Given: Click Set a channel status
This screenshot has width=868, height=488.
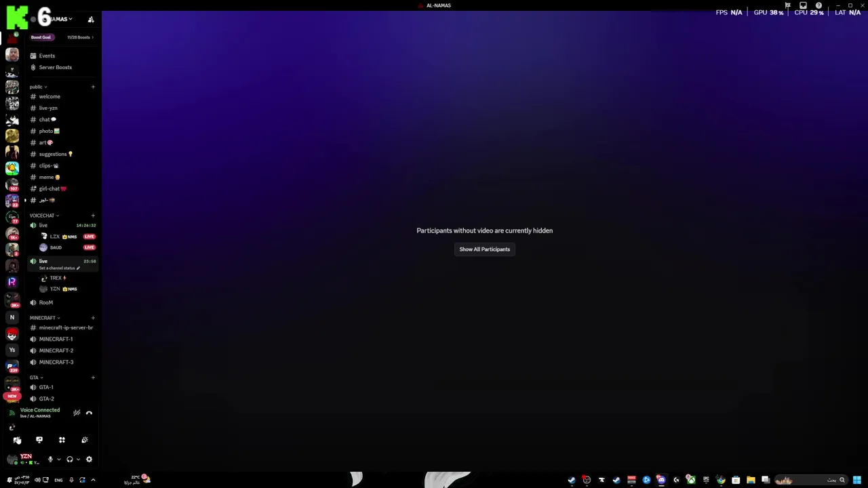Looking at the screenshot, I should click(x=59, y=268).
